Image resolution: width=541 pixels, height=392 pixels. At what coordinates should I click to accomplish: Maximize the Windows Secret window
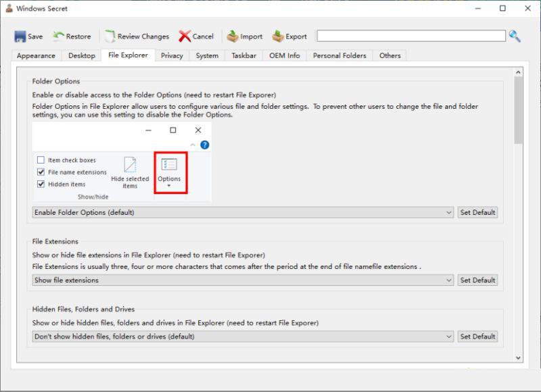pos(502,8)
